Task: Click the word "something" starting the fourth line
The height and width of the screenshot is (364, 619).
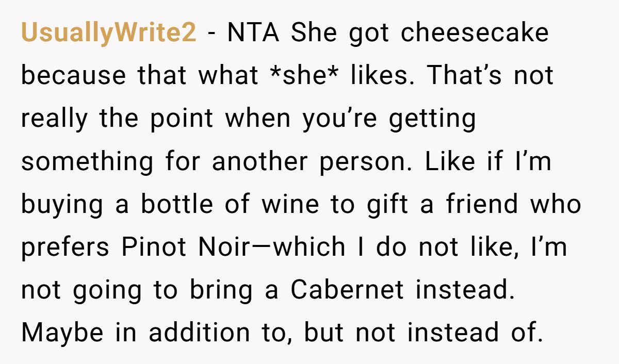Action: click(x=87, y=162)
